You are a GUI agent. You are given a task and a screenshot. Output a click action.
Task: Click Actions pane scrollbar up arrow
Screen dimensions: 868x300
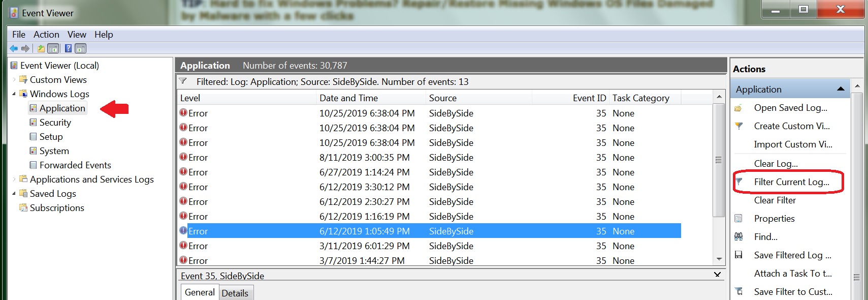point(857,85)
